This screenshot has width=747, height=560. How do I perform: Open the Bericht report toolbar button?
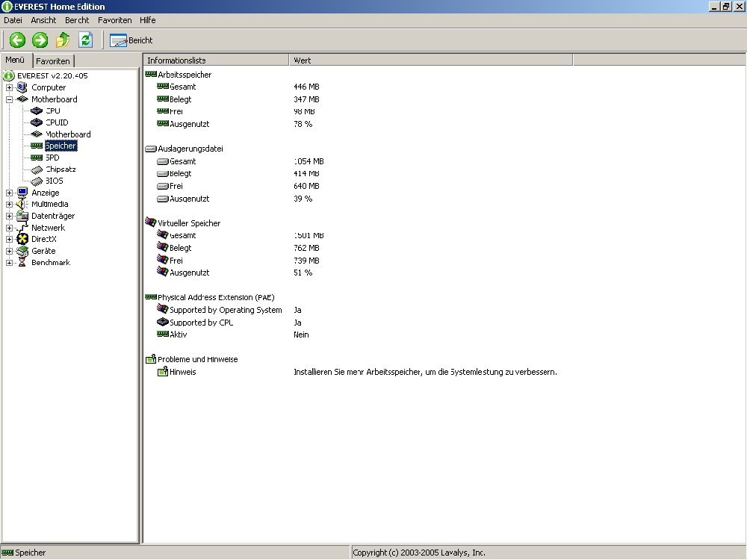point(131,40)
